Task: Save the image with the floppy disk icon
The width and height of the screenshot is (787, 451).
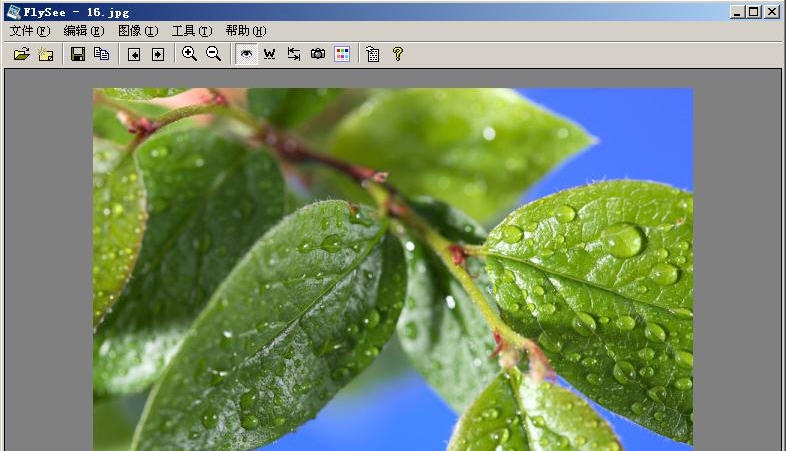Action: point(78,54)
